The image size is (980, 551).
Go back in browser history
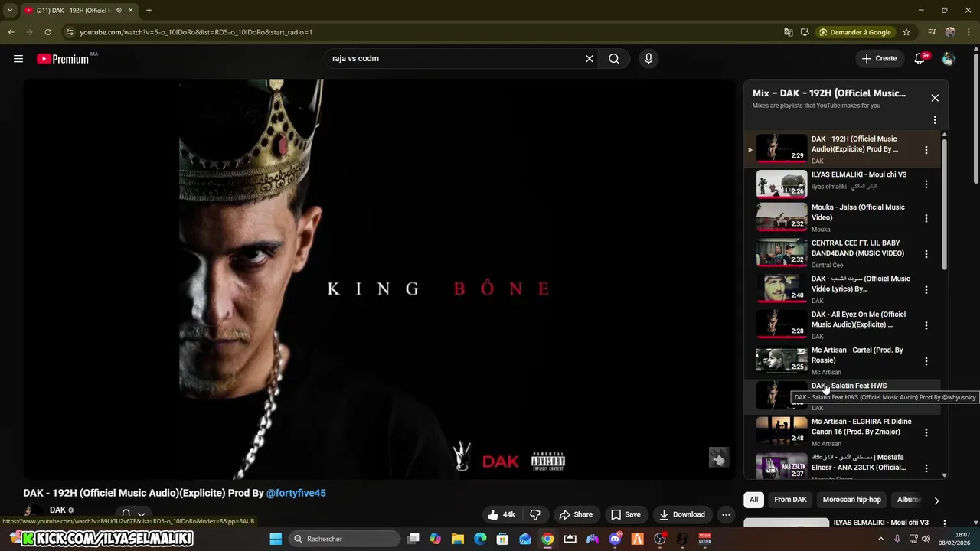11,32
